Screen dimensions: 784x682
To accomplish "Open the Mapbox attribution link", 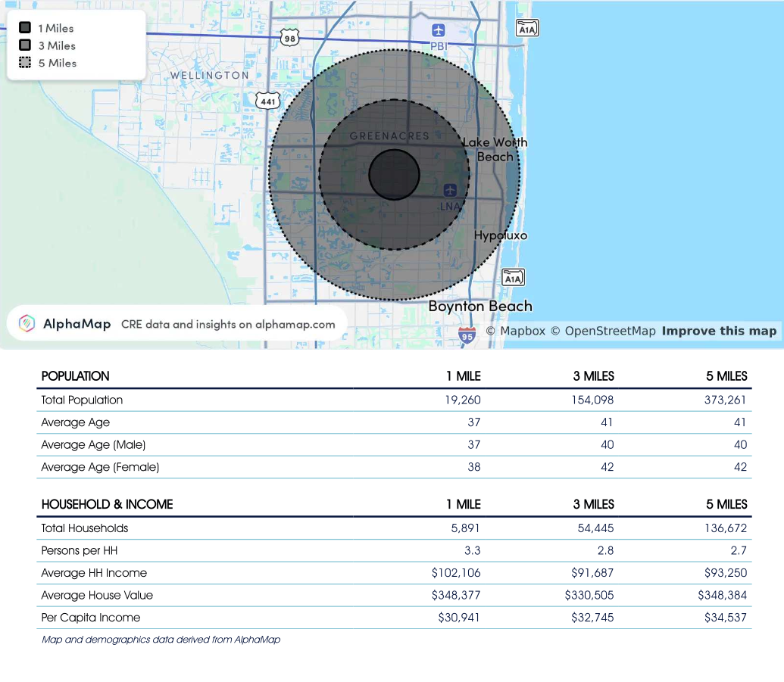I will [515, 331].
